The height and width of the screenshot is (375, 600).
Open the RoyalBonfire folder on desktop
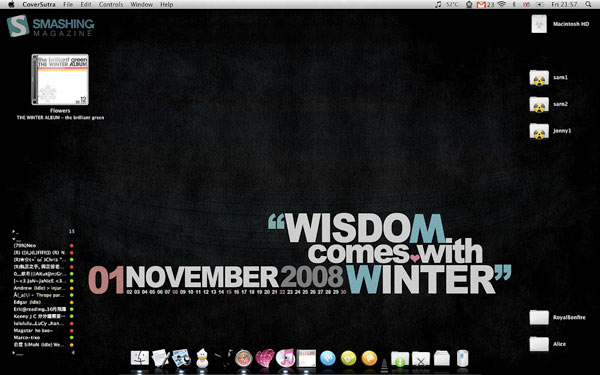tap(539, 318)
